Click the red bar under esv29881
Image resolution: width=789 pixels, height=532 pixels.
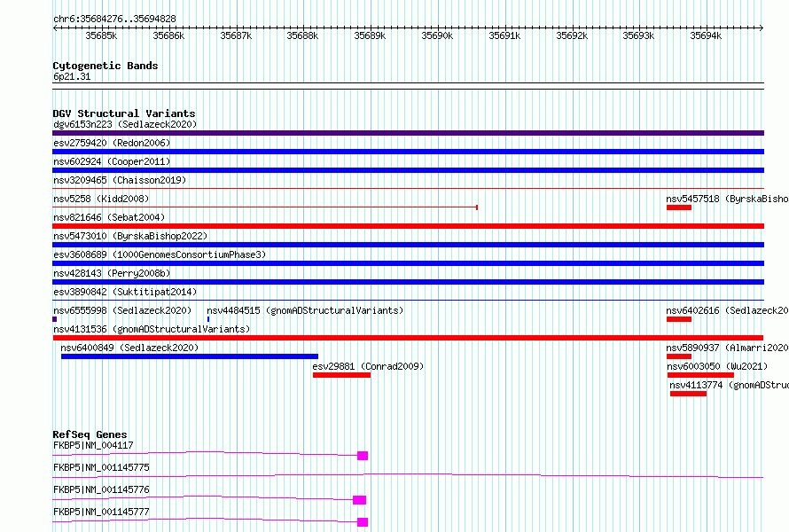(341, 375)
